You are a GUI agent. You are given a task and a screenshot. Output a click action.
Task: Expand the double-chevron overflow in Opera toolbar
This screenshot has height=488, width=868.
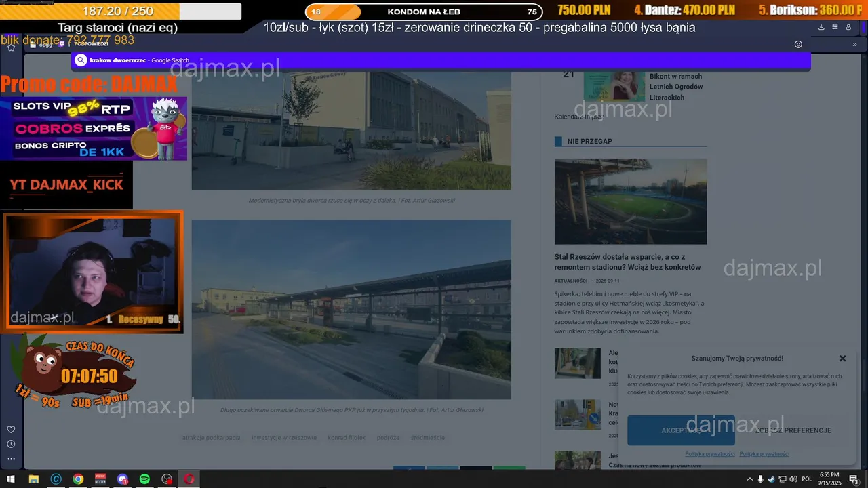pyautogui.click(x=854, y=44)
